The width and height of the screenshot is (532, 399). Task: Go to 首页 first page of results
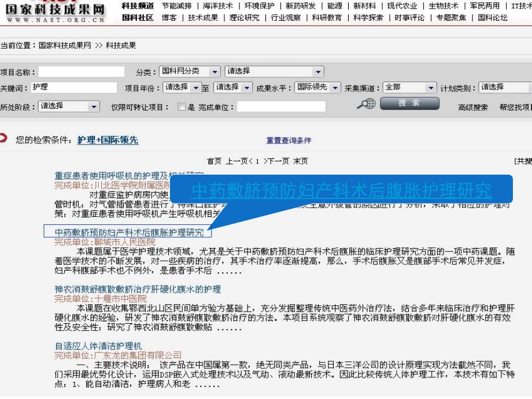tap(214, 161)
